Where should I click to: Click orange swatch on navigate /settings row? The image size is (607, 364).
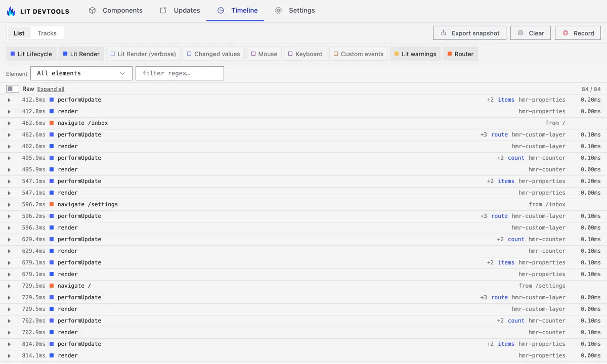click(x=52, y=204)
